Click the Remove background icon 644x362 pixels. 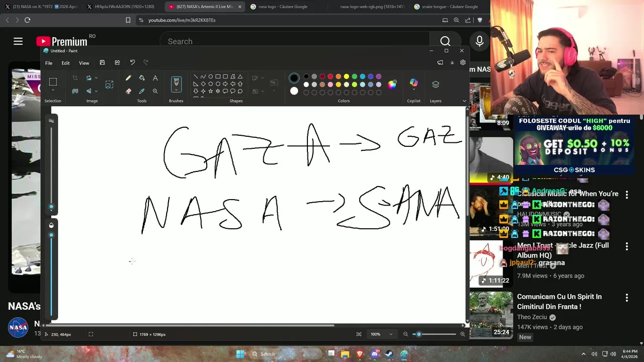[75, 91]
